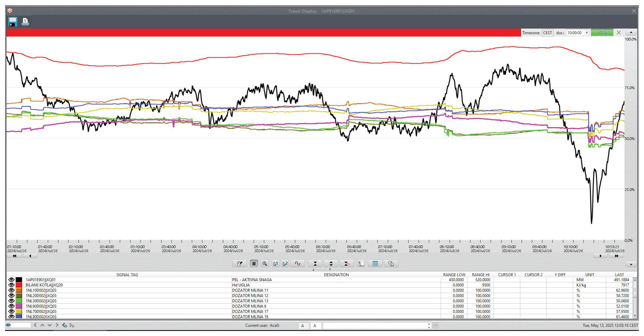Click the Y-axis settings icon
644x336 pixels.
(x=361, y=263)
